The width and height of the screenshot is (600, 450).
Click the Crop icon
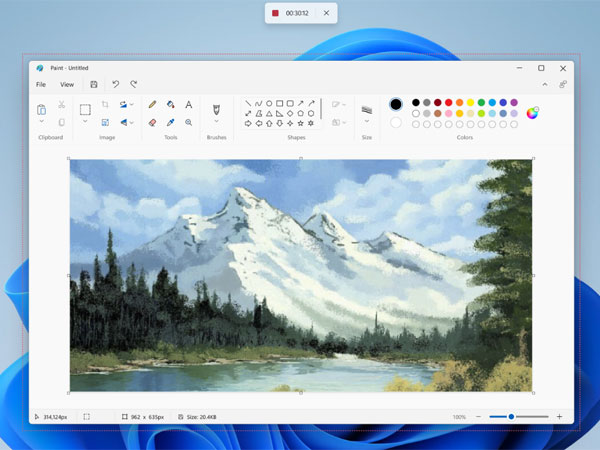105,104
